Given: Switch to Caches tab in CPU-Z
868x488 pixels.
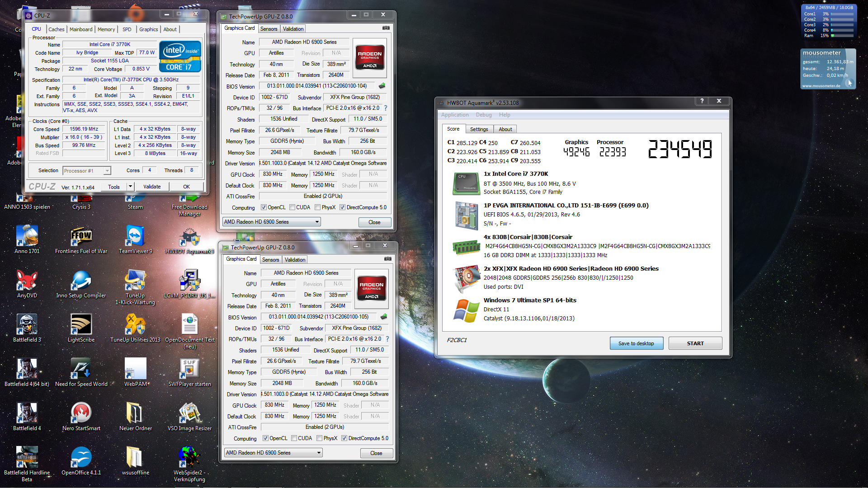Looking at the screenshot, I should pyautogui.click(x=57, y=29).
